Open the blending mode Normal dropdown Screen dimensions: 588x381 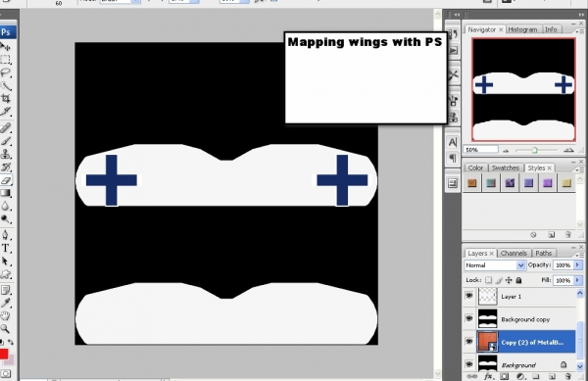(x=495, y=265)
